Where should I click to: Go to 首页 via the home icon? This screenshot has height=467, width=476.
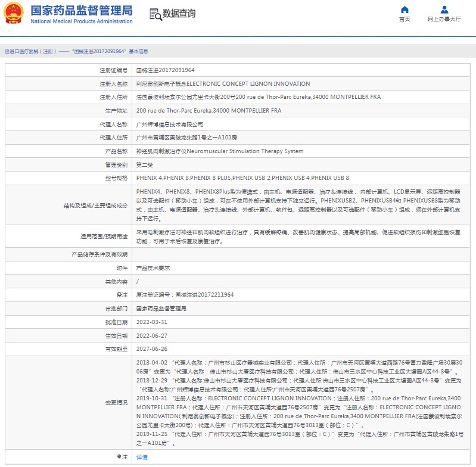[x=405, y=10]
